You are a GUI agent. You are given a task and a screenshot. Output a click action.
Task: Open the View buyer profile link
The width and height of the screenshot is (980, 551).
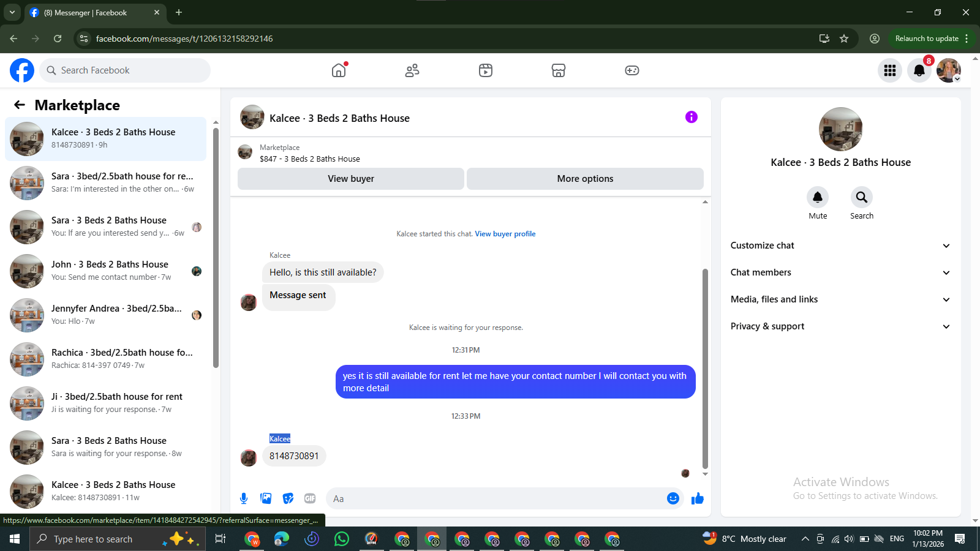(x=505, y=234)
